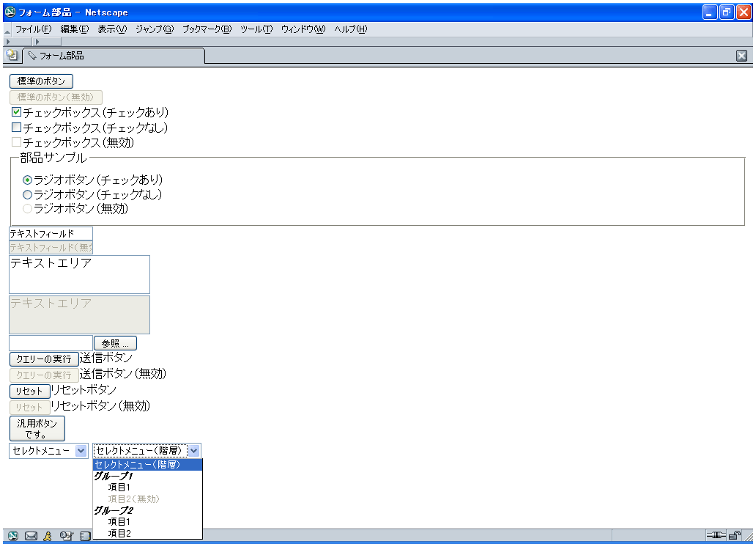
Task: Click the open padlock security icon
Action: click(735, 534)
